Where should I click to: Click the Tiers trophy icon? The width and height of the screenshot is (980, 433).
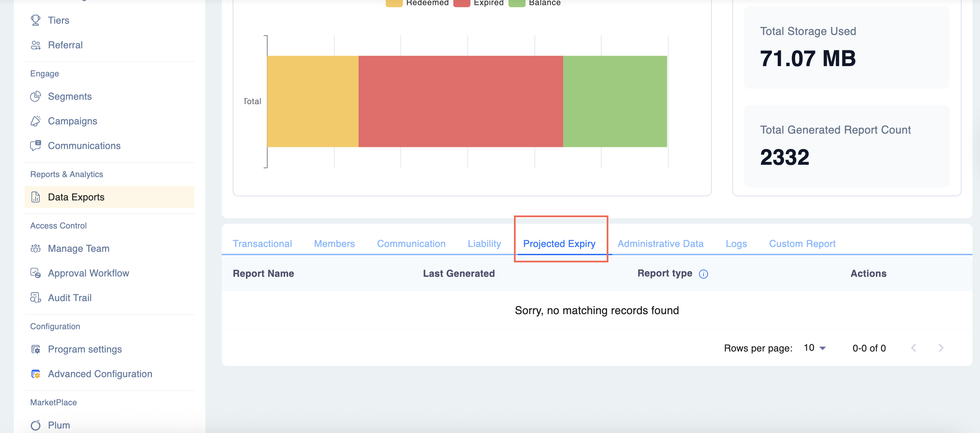pyautogui.click(x=35, y=20)
